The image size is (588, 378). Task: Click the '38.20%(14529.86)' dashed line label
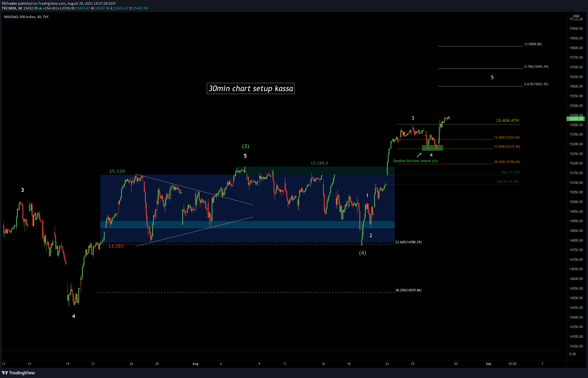pyautogui.click(x=408, y=290)
